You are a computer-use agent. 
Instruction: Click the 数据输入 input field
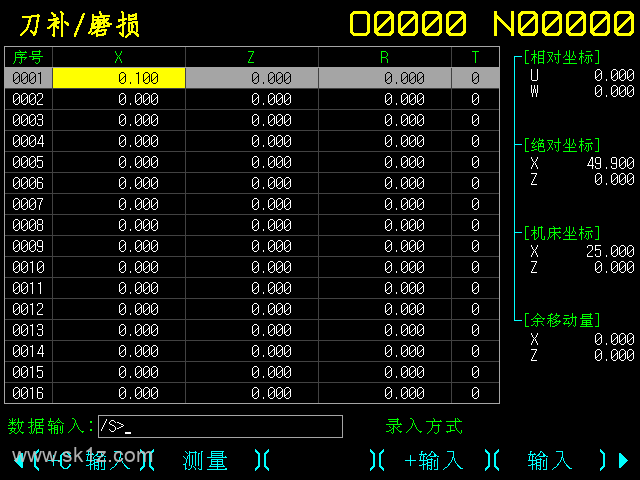click(x=220, y=427)
